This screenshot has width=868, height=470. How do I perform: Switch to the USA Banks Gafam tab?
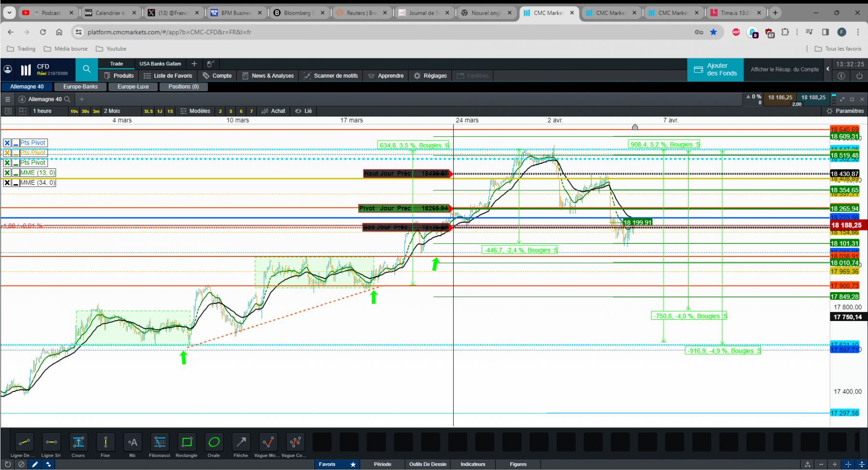(160, 64)
